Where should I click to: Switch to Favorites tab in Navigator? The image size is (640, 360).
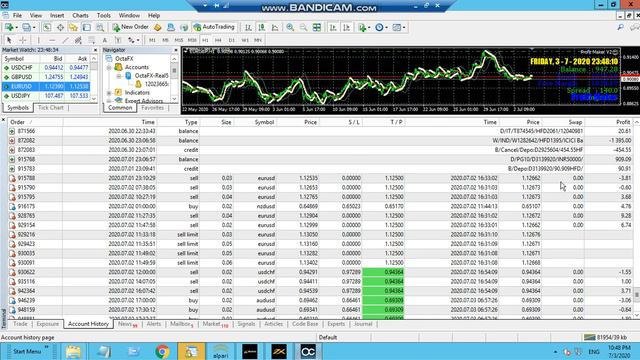[x=152, y=108]
